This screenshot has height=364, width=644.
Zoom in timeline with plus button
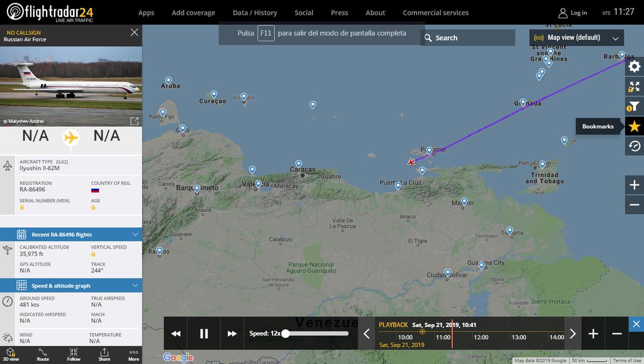click(593, 334)
